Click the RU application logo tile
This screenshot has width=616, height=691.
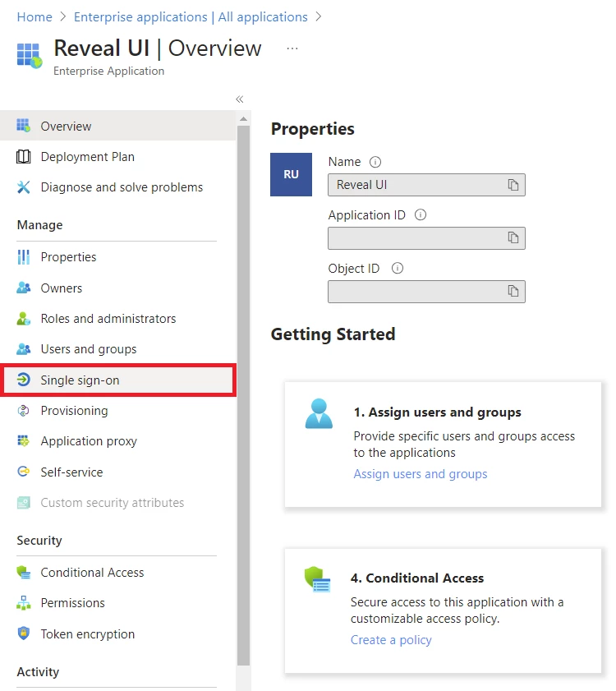click(291, 174)
